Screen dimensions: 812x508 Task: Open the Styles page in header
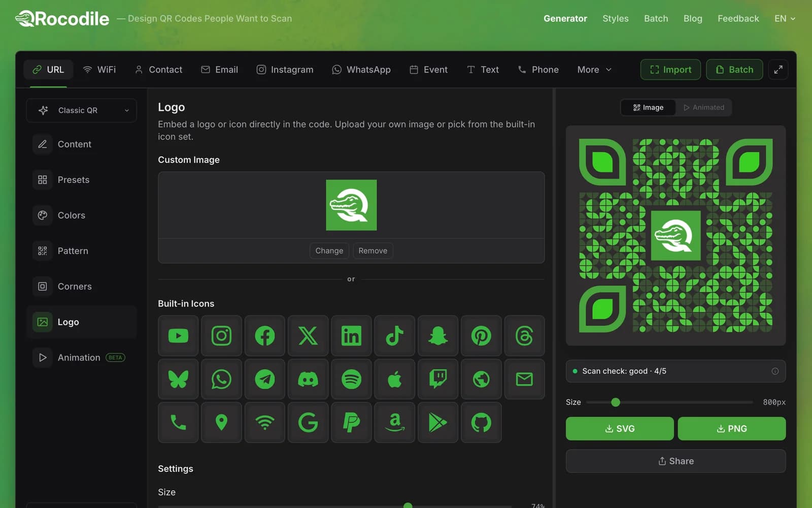pos(615,18)
